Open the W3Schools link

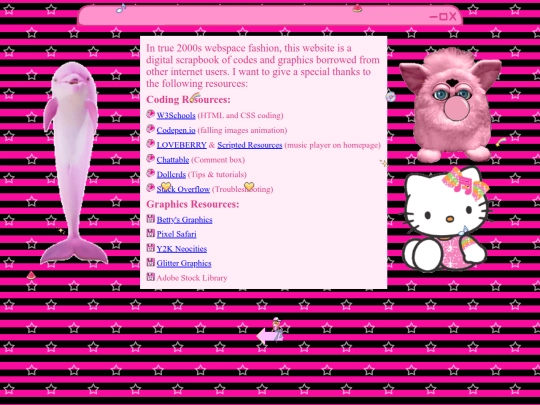[x=176, y=115]
